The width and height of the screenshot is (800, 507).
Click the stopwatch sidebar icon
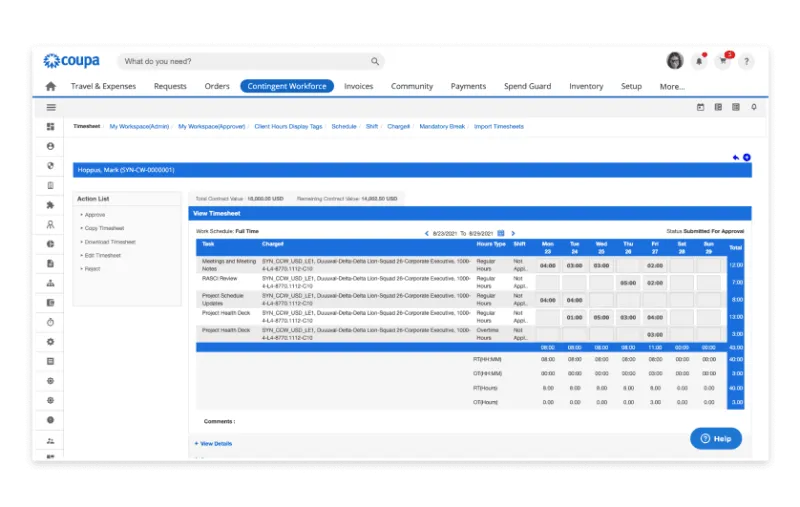coord(51,322)
